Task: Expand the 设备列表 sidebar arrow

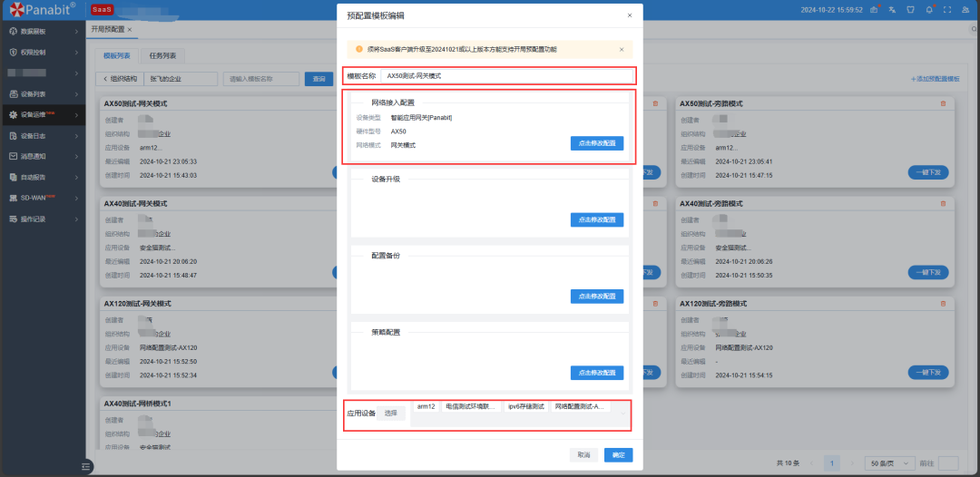Action: tap(76, 93)
